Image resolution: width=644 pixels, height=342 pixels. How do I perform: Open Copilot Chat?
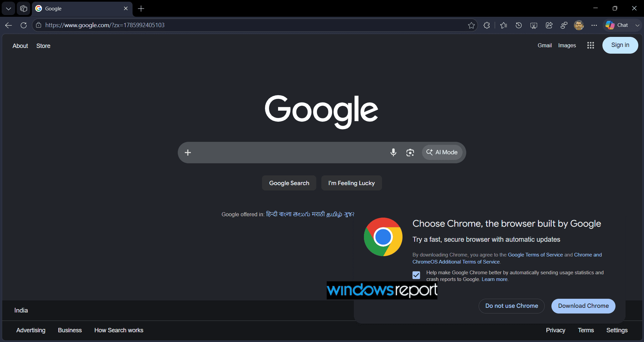(x=617, y=25)
